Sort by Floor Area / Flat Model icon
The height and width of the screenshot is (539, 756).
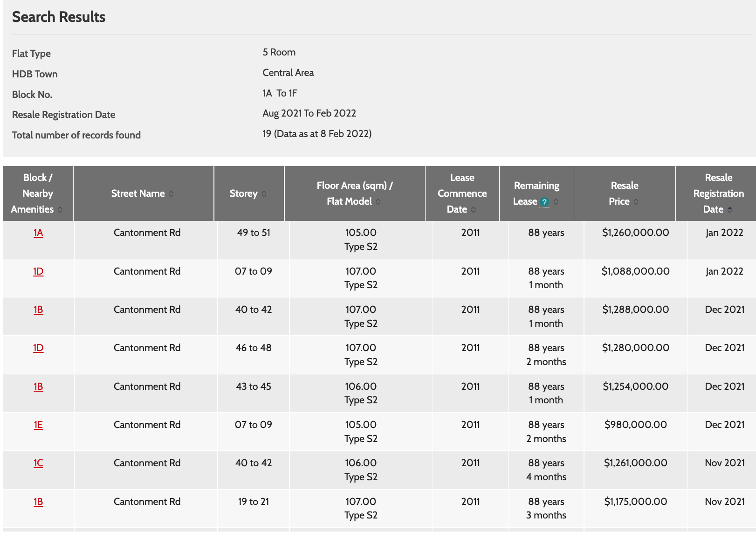(x=378, y=202)
